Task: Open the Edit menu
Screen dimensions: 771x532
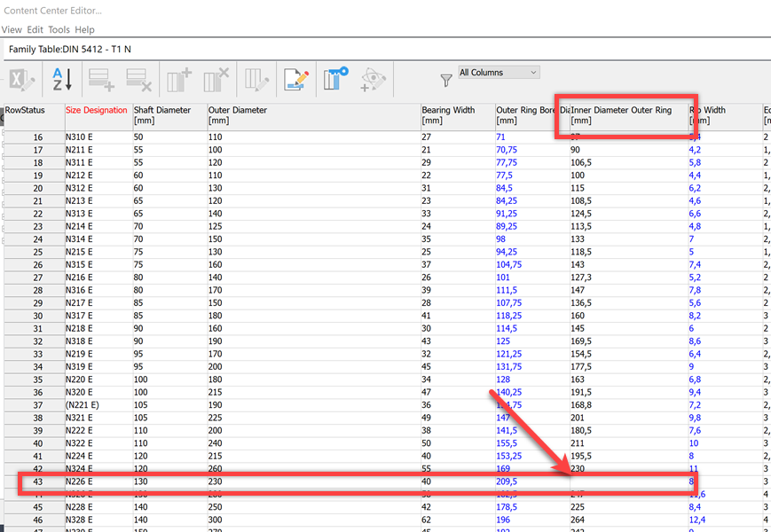Action: click(x=35, y=29)
